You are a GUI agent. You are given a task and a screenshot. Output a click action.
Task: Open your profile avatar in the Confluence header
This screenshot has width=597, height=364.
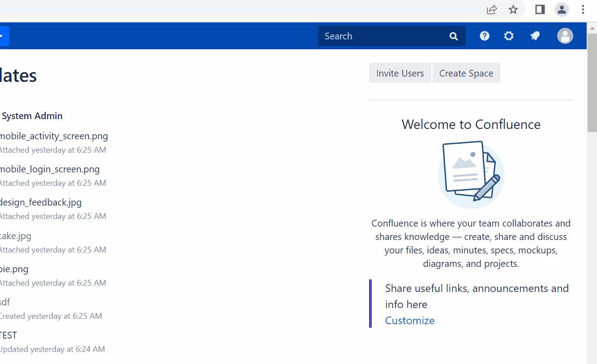coord(565,36)
